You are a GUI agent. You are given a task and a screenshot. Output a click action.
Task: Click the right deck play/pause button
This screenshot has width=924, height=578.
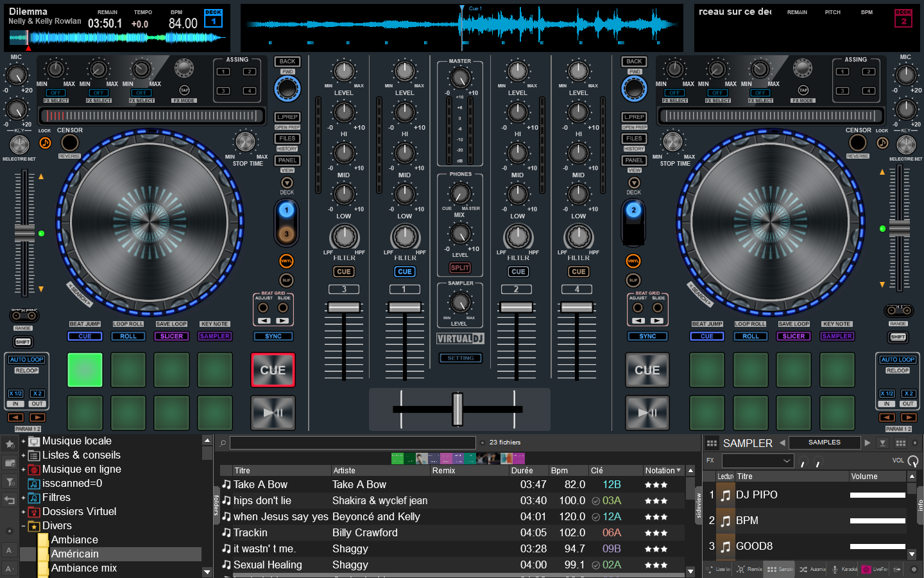click(x=647, y=412)
